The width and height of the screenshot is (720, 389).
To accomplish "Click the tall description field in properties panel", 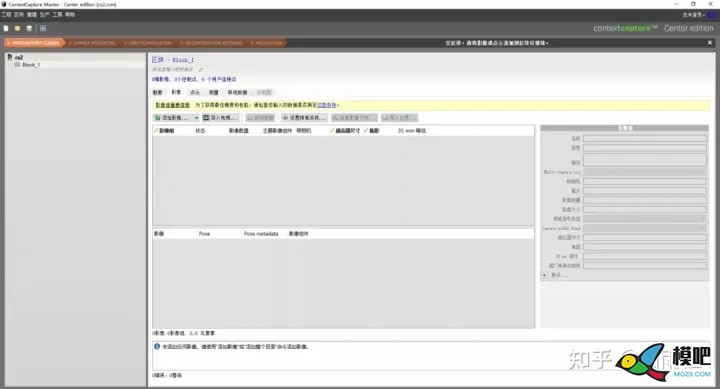I will (645, 160).
